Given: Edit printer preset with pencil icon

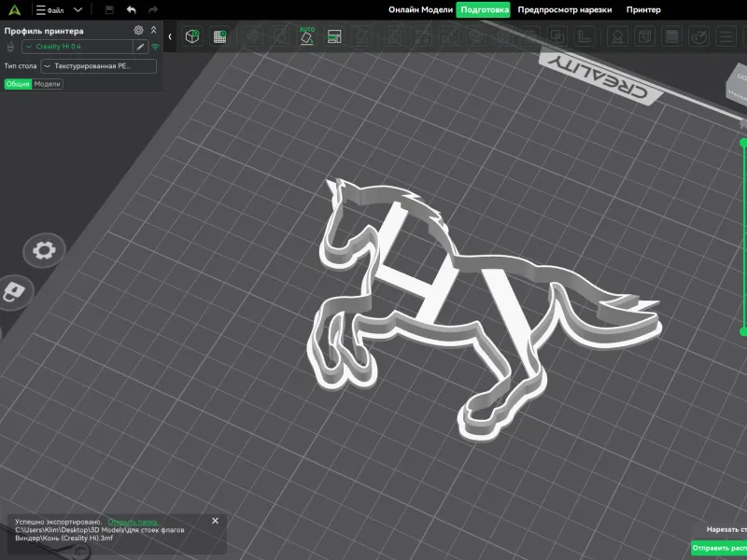Looking at the screenshot, I should (x=140, y=46).
